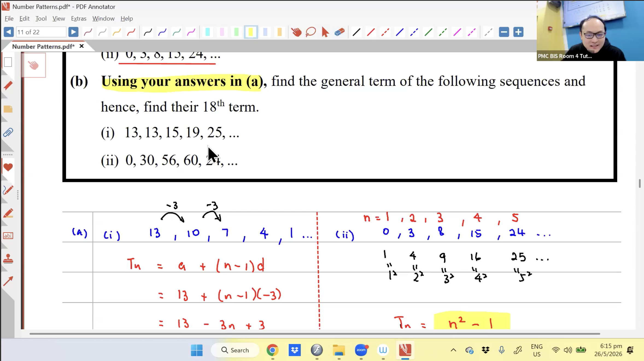This screenshot has width=644, height=361.
Task: Select the blue pen in toolbar
Action: tap(162, 32)
